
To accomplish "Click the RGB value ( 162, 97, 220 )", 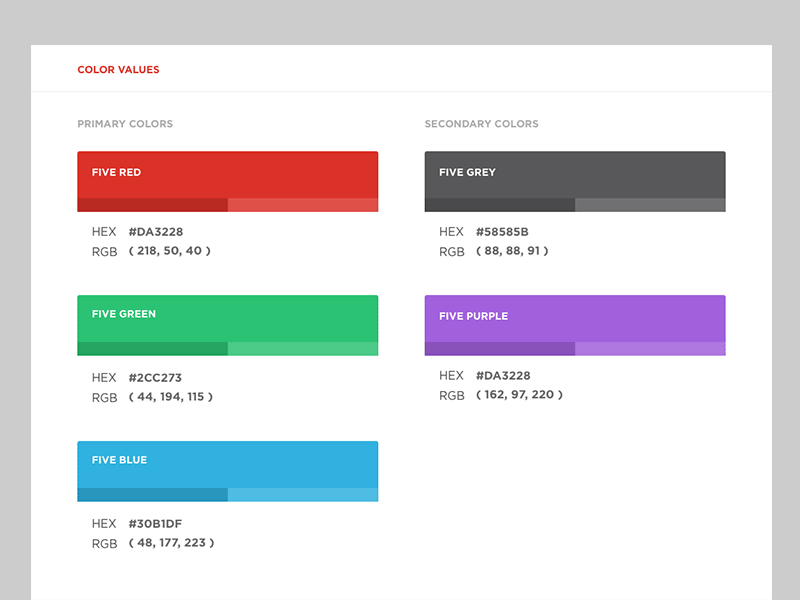I will point(519,394).
